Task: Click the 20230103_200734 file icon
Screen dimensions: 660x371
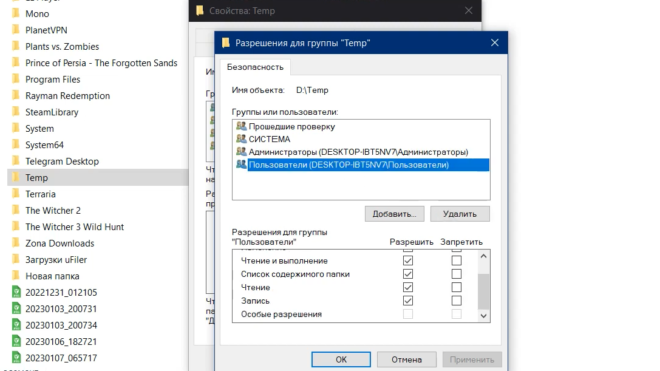Action: tap(16, 325)
